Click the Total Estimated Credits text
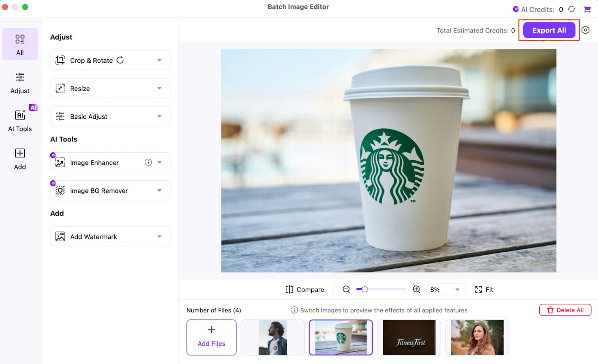The width and height of the screenshot is (598, 364). (x=476, y=30)
